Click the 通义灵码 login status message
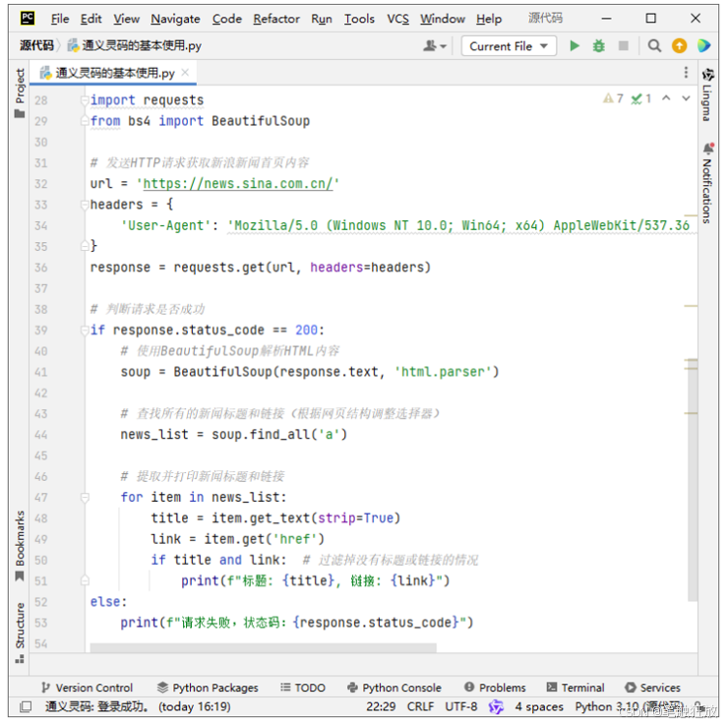 (x=138, y=706)
